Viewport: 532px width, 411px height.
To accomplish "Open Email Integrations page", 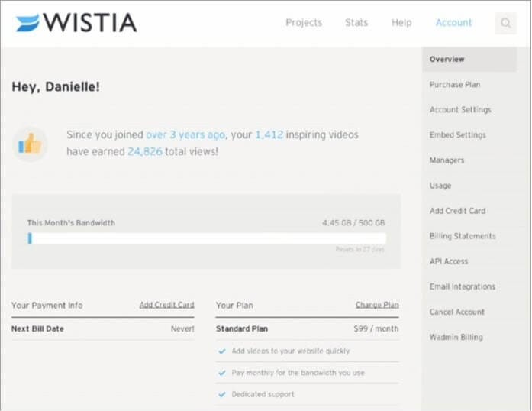I will 463,286.
